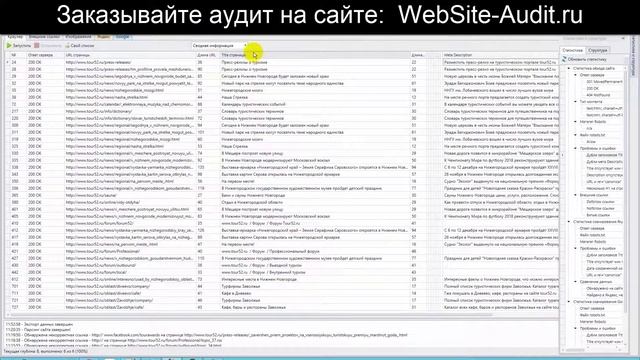Select the Структура tab in right panel
Image resolution: width=640 pixels, height=360 pixels.
598,50
